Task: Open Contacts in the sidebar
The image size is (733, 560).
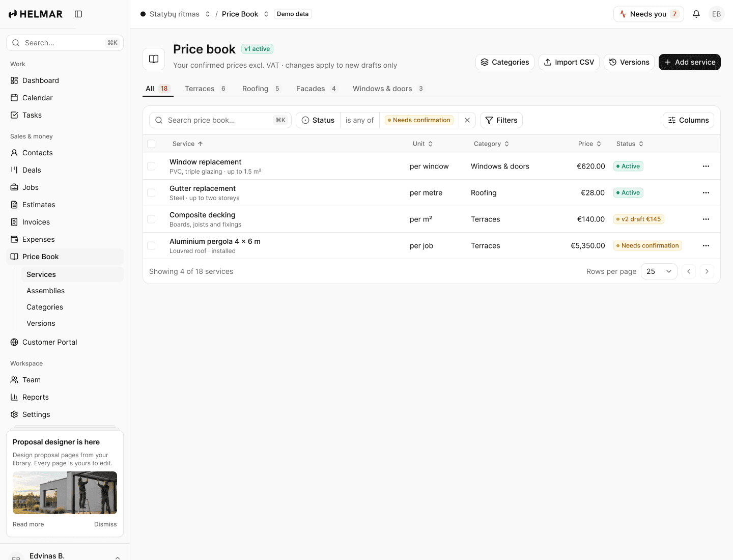Action: coord(65,153)
